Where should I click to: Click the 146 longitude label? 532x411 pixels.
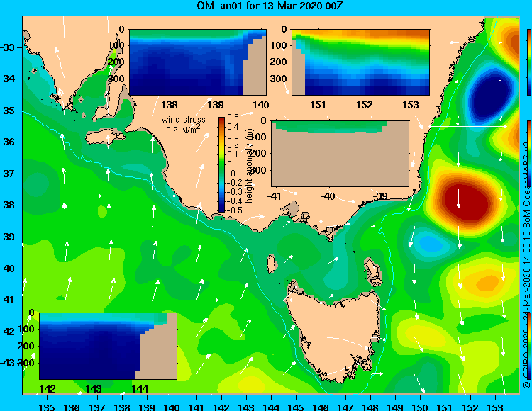coord(321,407)
